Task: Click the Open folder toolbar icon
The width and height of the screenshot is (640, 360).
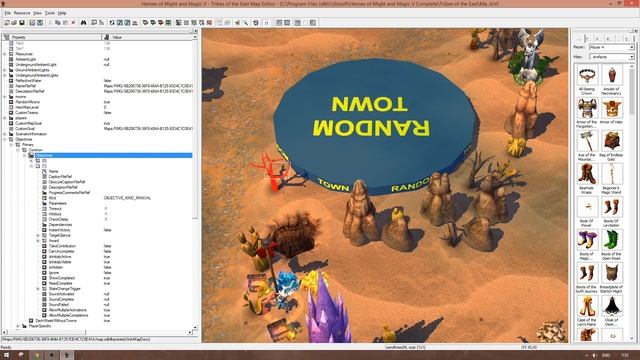Action: click(14, 23)
